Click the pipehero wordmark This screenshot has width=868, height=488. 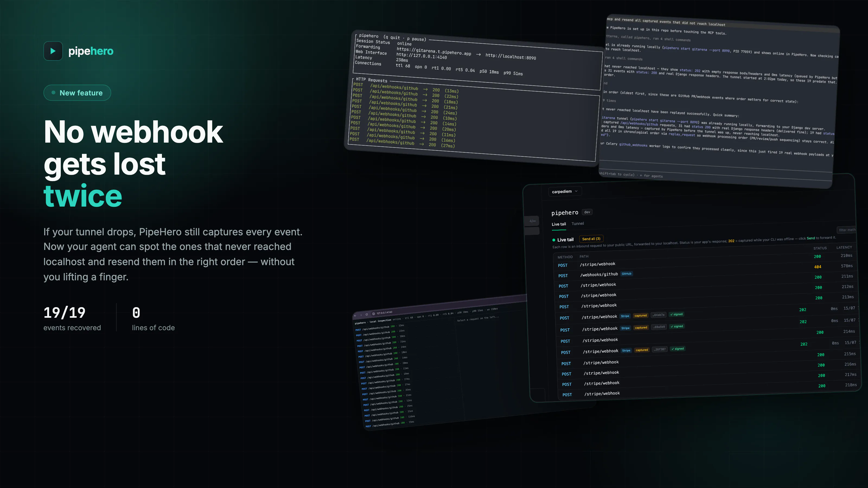click(x=91, y=51)
